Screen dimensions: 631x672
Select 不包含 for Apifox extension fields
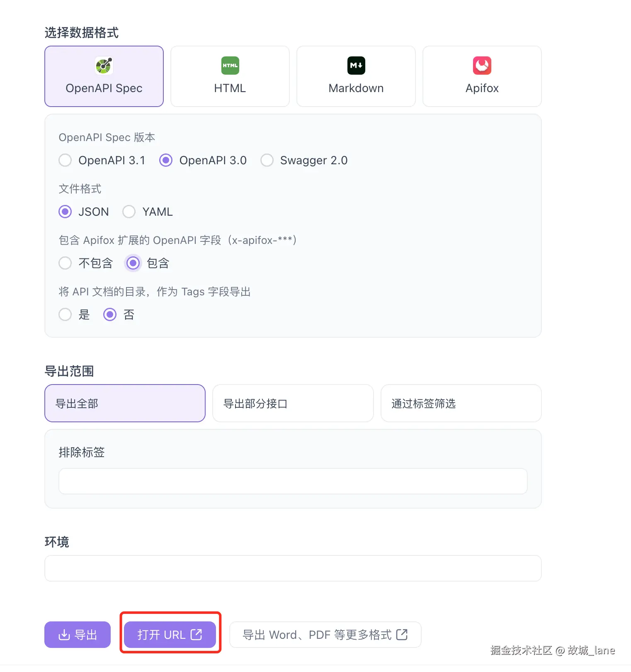tap(65, 263)
